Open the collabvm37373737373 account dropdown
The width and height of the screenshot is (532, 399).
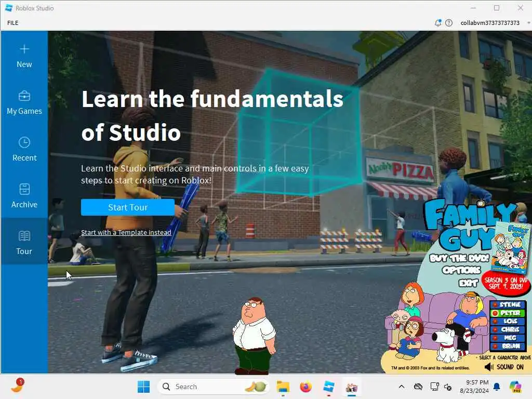click(495, 23)
